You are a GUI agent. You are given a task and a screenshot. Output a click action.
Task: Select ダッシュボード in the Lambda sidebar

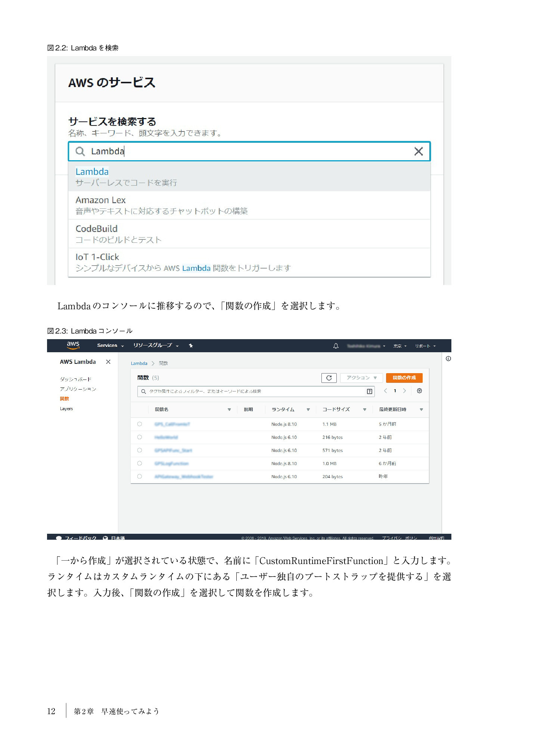pyautogui.click(x=75, y=379)
